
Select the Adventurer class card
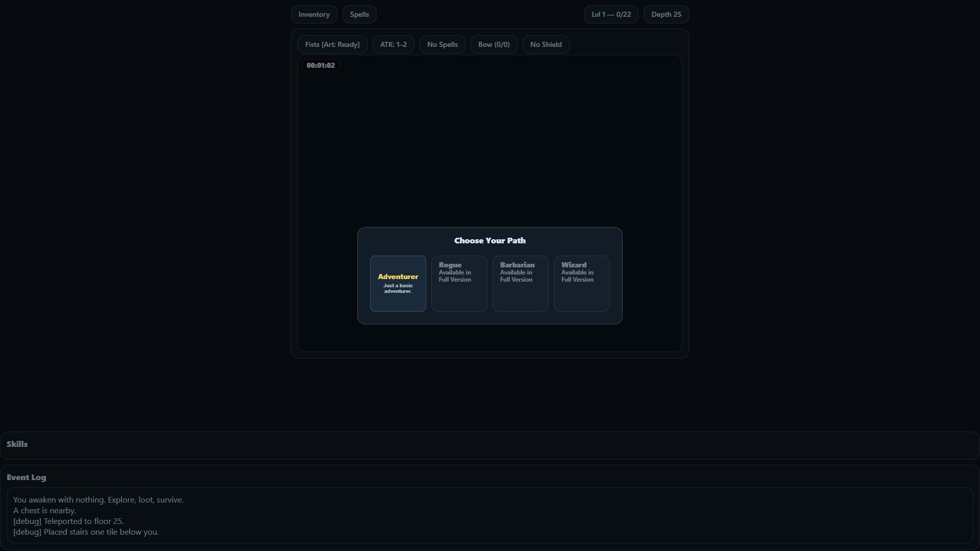(x=398, y=283)
